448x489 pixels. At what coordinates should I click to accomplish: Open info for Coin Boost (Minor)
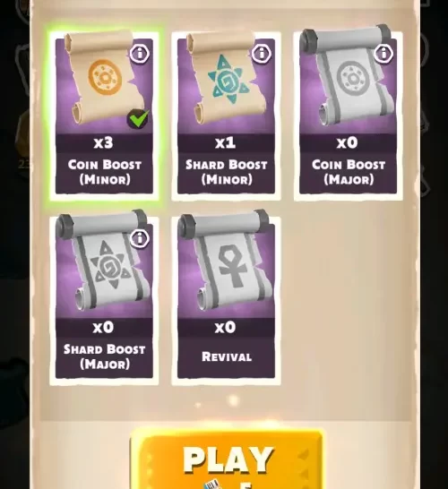tap(140, 54)
